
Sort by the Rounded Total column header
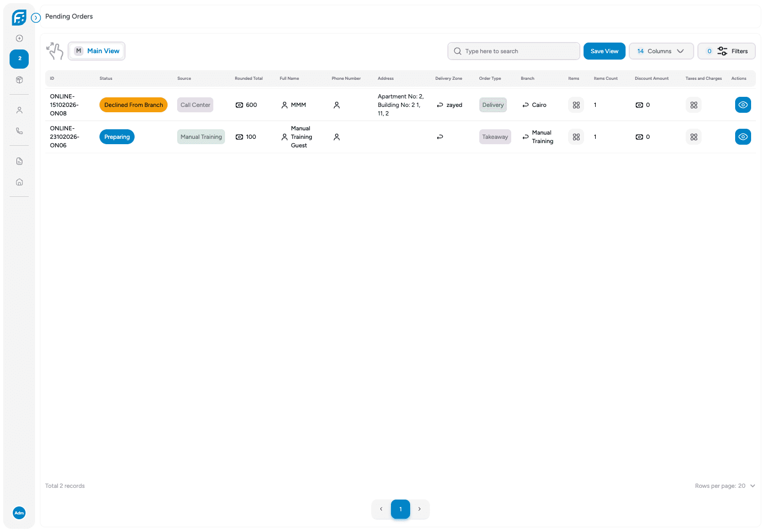click(249, 78)
